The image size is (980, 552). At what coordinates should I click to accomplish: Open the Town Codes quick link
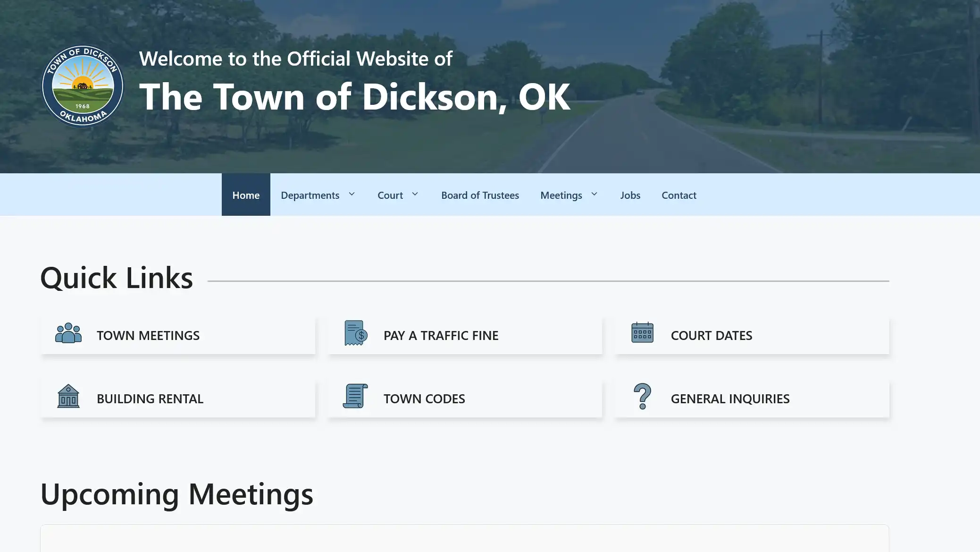(465, 399)
